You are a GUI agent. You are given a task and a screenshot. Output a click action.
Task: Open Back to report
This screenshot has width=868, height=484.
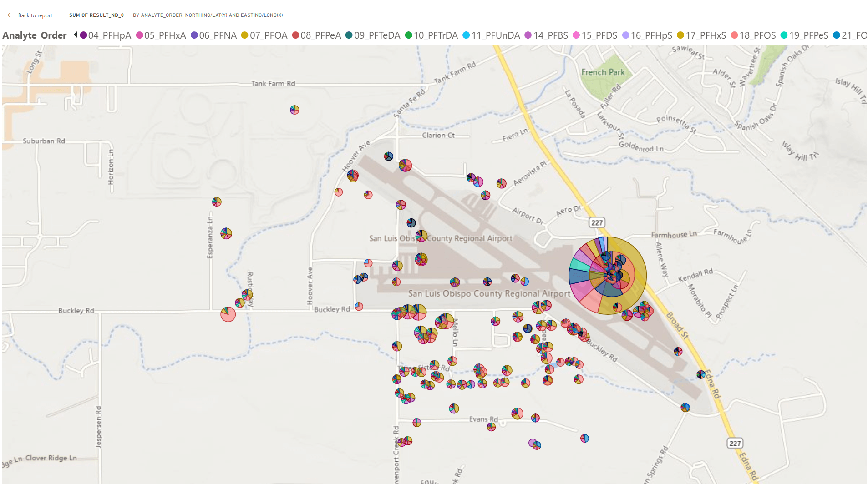34,15
